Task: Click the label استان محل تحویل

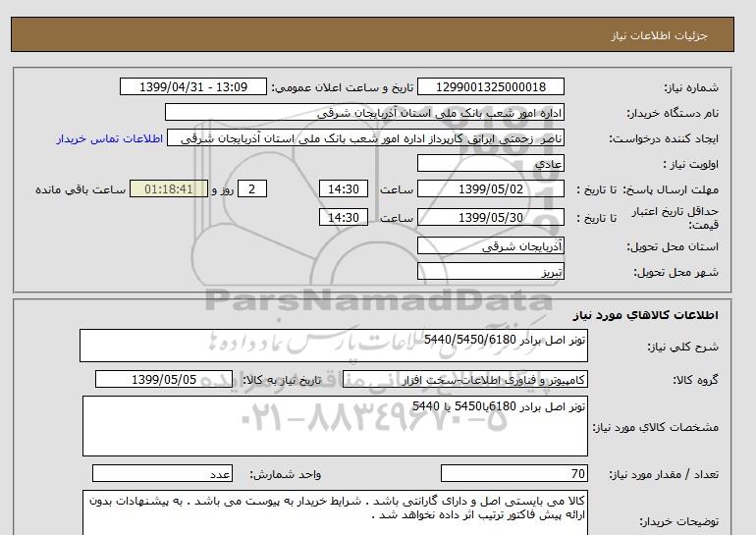Action: (673, 246)
